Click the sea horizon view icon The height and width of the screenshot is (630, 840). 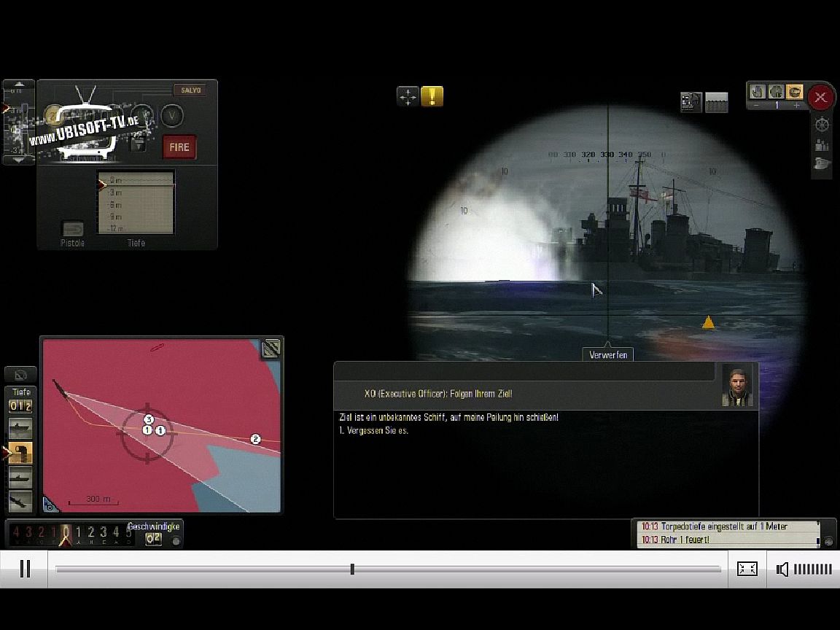(x=717, y=102)
